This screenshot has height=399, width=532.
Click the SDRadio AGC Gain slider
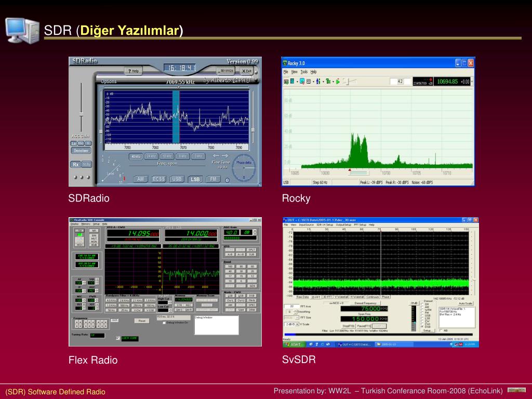[x=81, y=115]
